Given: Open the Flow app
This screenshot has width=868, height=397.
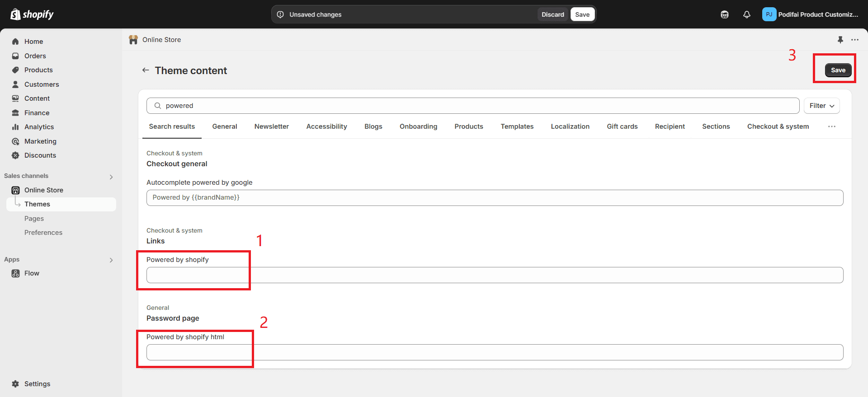Looking at the screenshot, I should [32, 273].
